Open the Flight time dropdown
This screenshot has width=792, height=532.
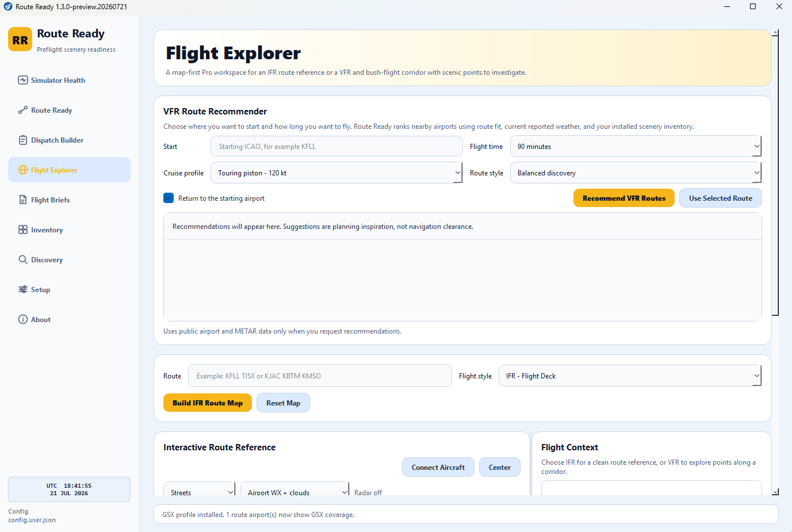click(x=636, y=146)
